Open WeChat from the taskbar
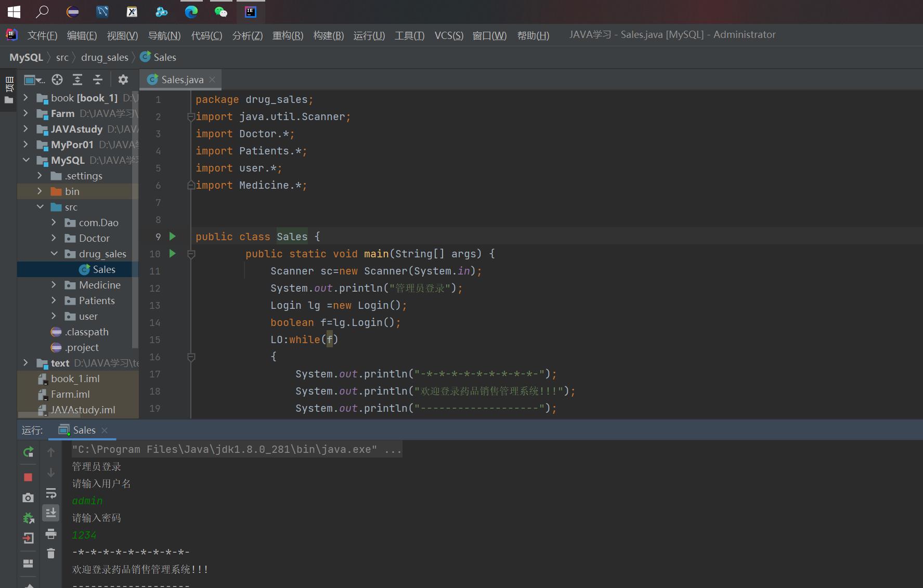 221,11
